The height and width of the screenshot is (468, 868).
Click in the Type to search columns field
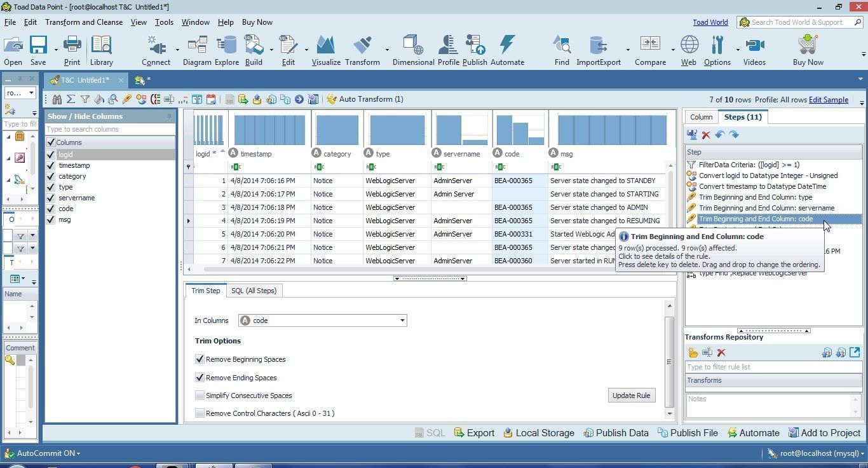110,129
